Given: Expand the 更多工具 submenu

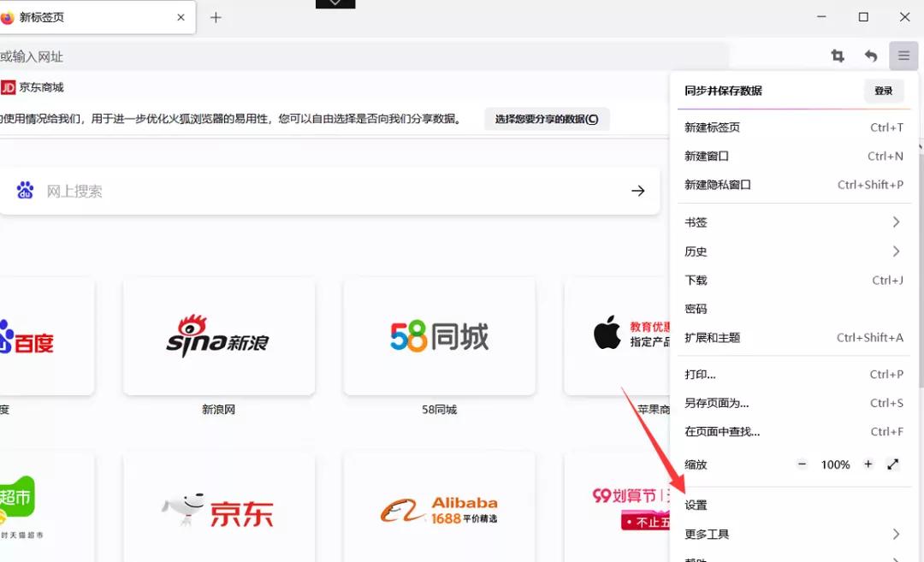Looking at the screenshot, I should 708,533.
